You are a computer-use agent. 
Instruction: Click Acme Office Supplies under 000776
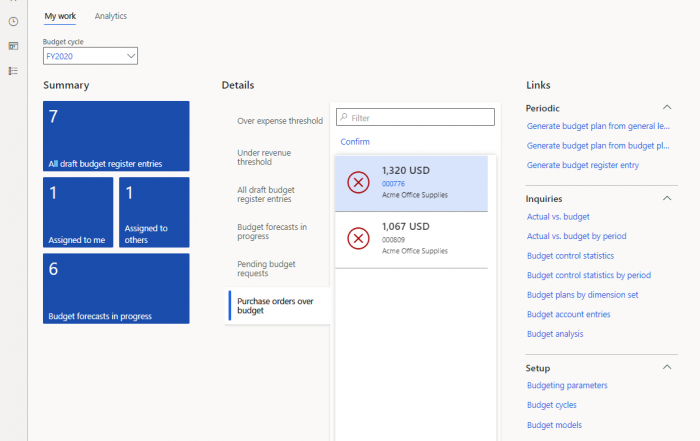pos(415,195)
